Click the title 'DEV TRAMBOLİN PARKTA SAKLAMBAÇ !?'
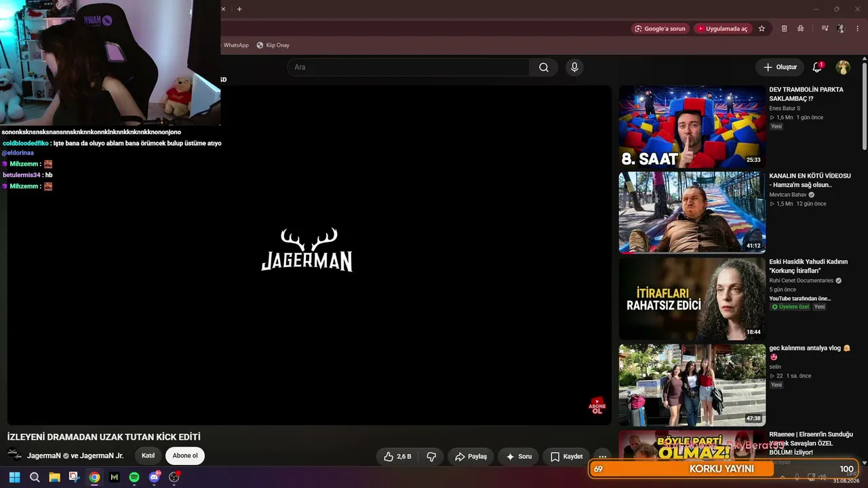Image resolution: width=868 pixels, height=488 pixels. [x=806, y=94]
